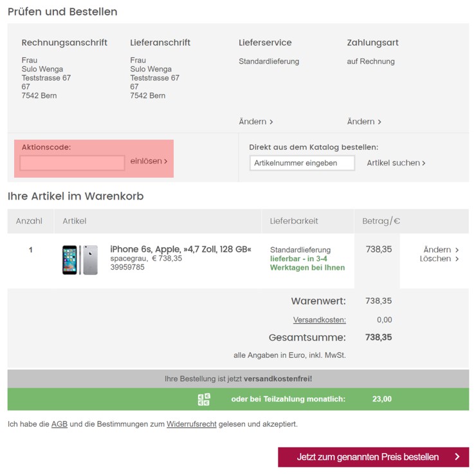Change the Zahlungsart with Ändern

tap(363, 122)
